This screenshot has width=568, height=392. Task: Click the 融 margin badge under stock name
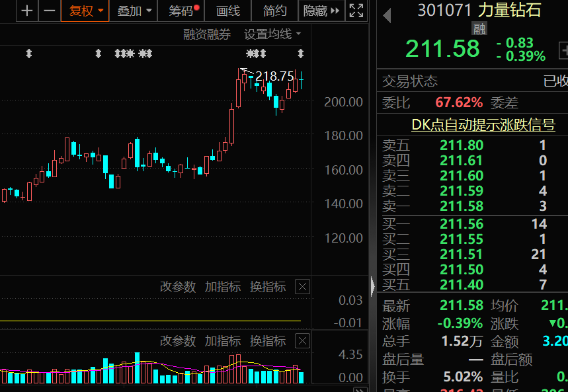coord(479,28)
